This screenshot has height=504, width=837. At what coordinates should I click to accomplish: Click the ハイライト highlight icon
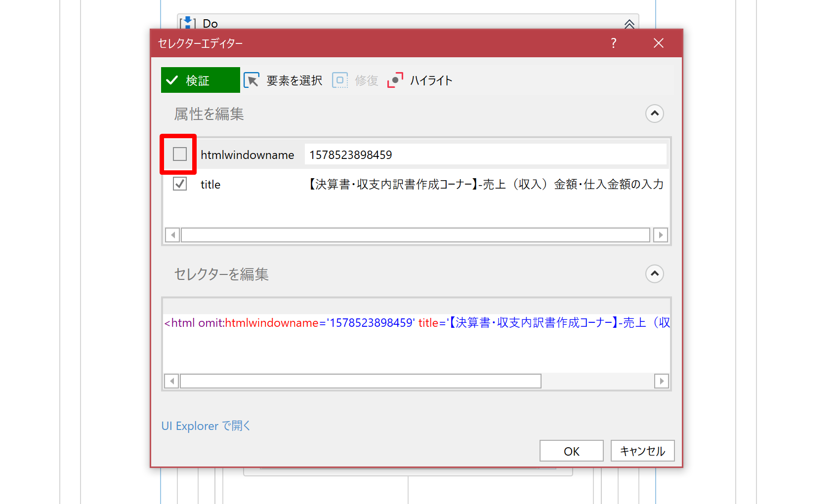(x=395, y=80)
